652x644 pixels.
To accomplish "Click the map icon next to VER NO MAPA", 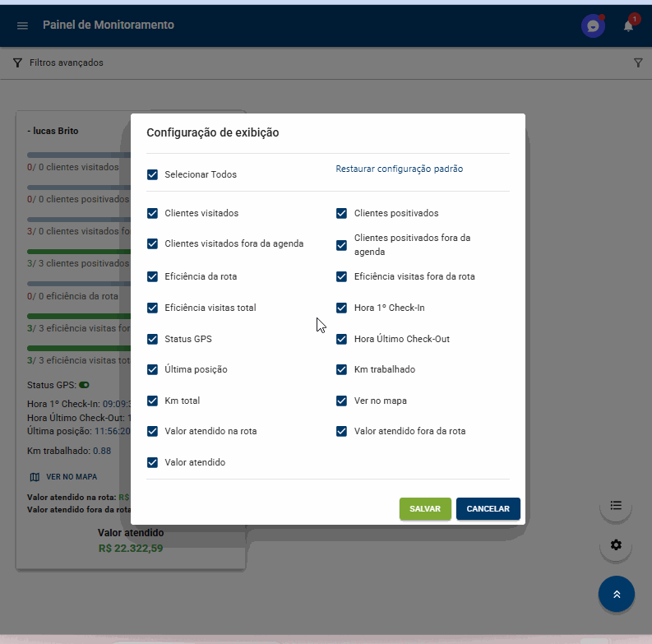I will coord(35,477).
